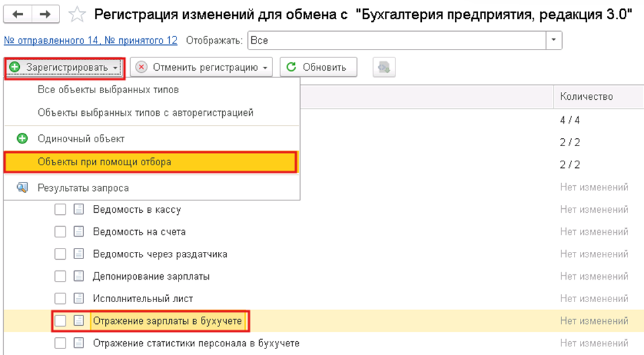Viewport: 644px width, 355px height.
Task: Click the red cross icon on Отменить регистрацию
Action: (x=141, y=67)
